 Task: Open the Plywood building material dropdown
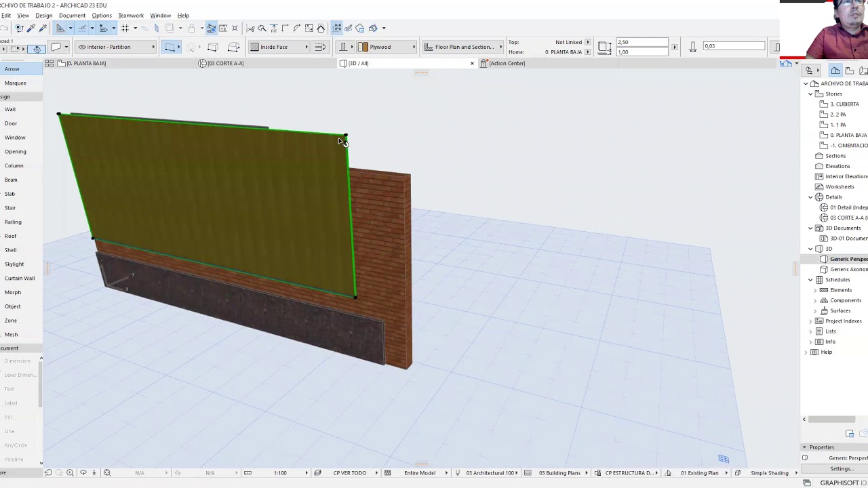pos(387,47)
